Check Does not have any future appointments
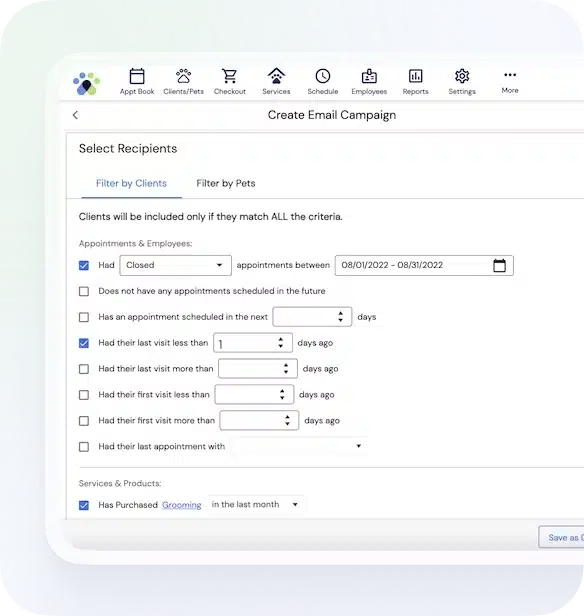 [84, 292]
